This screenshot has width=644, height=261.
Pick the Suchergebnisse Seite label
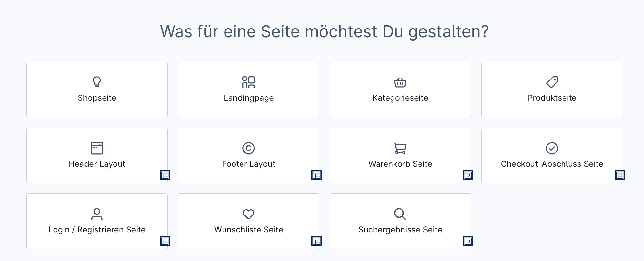[400, 230]
